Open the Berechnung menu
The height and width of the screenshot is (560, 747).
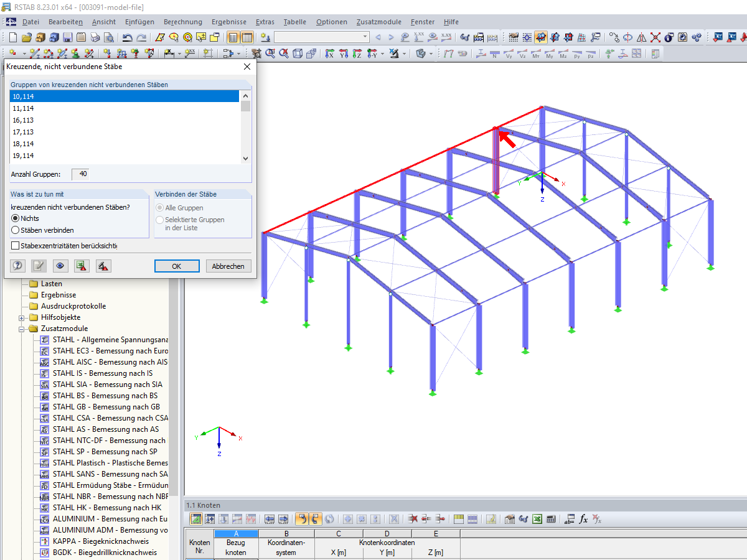tap(182, 22)
